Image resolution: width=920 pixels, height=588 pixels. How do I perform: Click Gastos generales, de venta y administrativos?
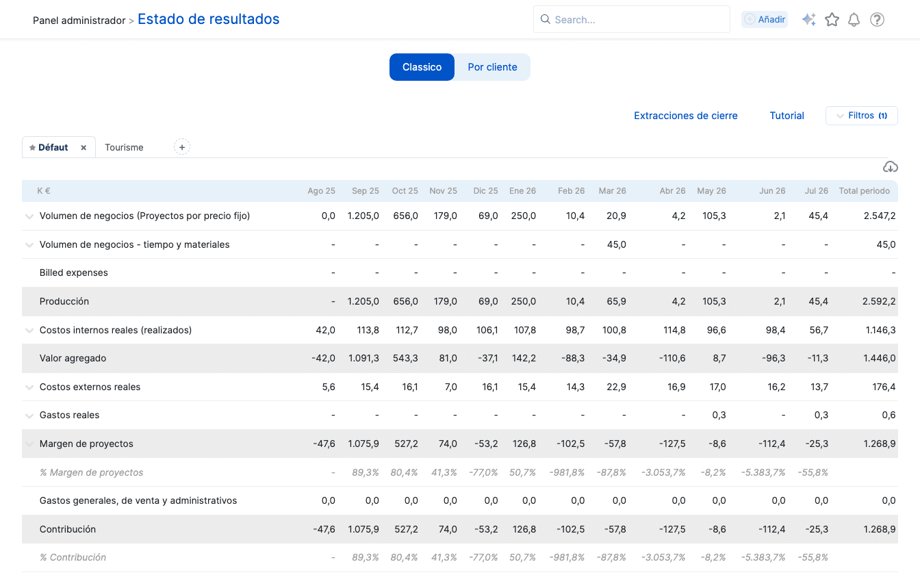click(x=138, y=500)
